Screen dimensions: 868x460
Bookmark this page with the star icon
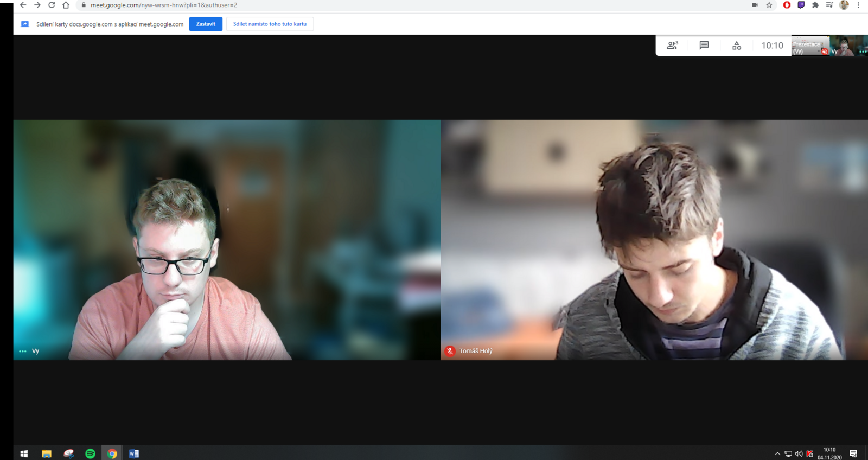pos(769,5)
